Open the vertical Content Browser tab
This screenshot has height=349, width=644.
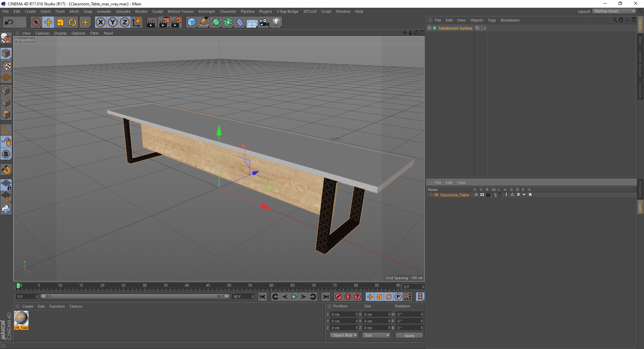point(640,63)
